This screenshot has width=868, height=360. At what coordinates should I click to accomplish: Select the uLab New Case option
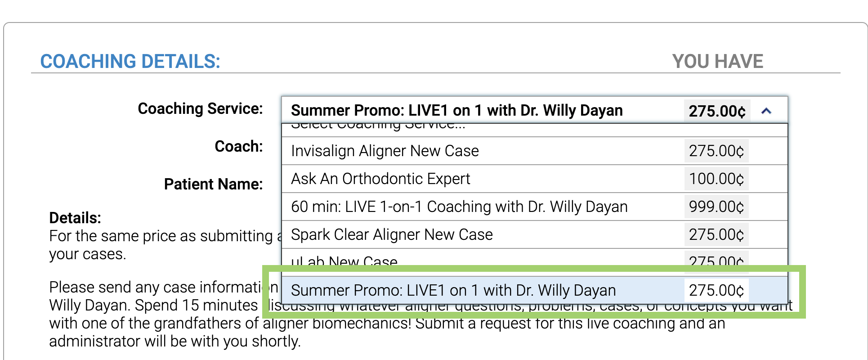[345, 261]
